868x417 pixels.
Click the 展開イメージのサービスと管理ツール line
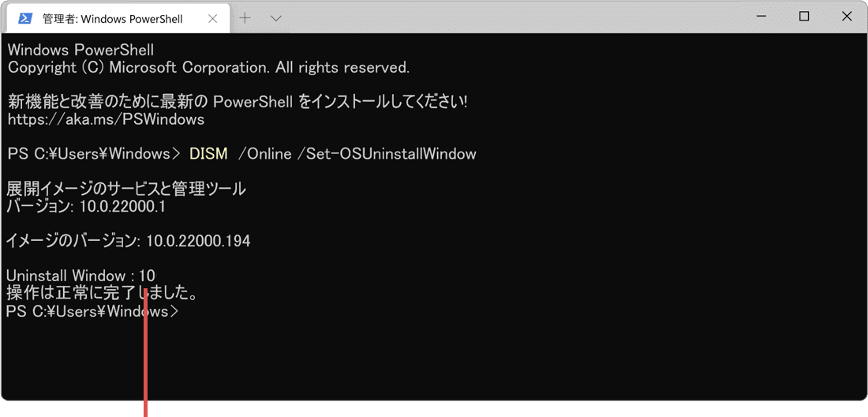tap(126, 190)
